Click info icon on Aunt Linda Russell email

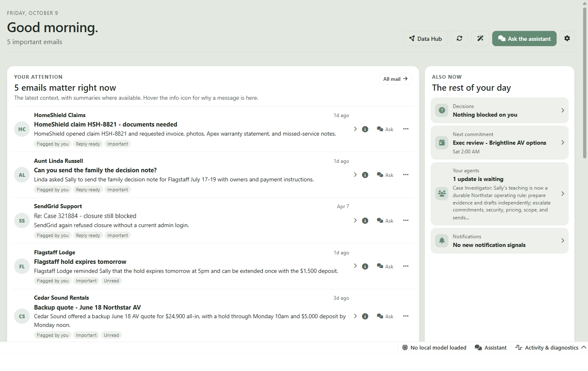[x=365, y=175]
